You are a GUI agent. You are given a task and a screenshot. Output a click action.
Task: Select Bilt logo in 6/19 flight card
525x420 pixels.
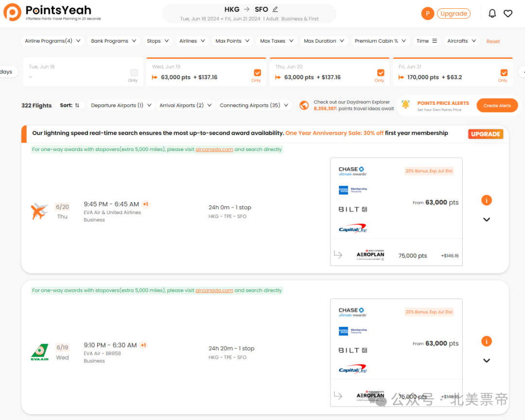[x=352, y=351]
